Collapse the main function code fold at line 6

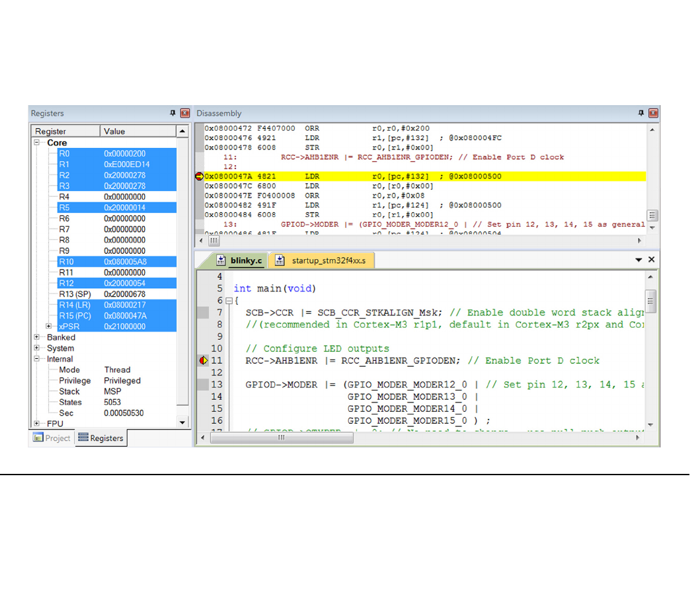pyautogui.click(x=229, y=301)
